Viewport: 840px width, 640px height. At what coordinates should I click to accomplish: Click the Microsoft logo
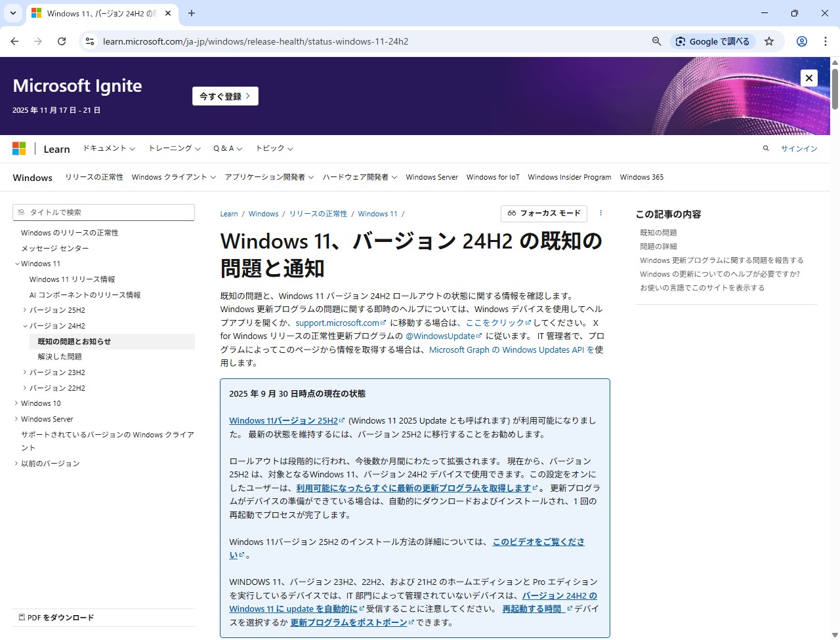(x=19, y=149)
